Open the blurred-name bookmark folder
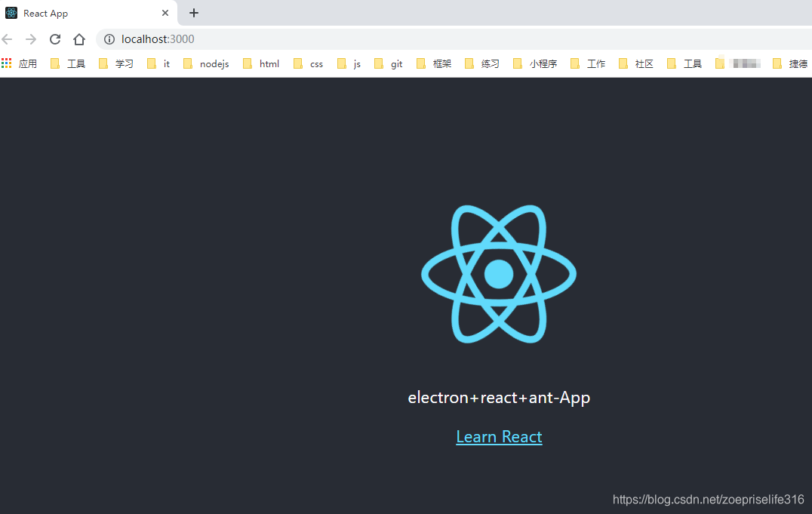The width and height of the screenshot is (812, 514). 738,63
